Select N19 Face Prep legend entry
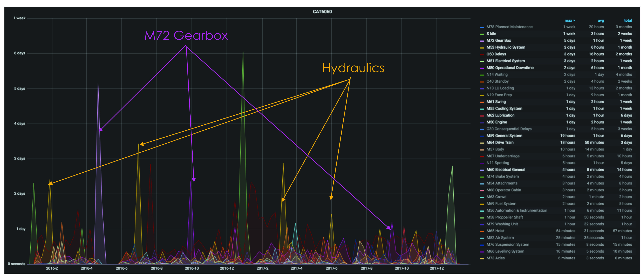This screenshot has width=644, height=277. (499, 95)
